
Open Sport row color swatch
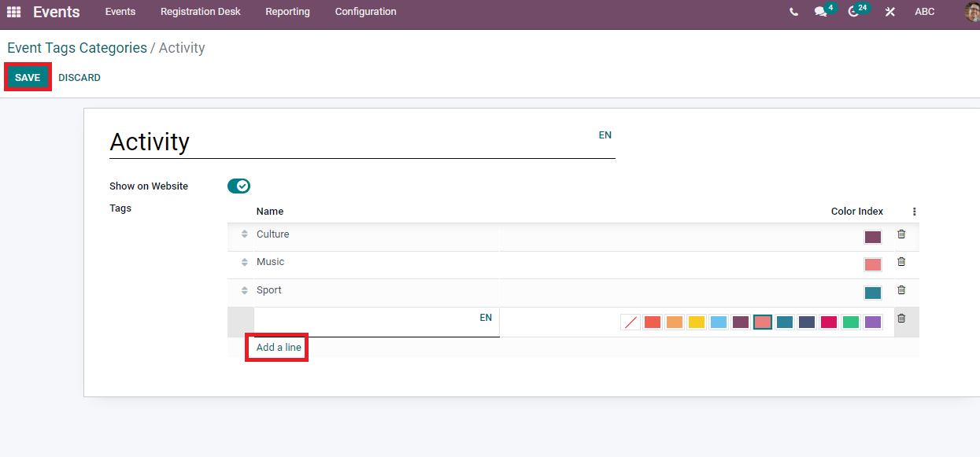(873, 293)
